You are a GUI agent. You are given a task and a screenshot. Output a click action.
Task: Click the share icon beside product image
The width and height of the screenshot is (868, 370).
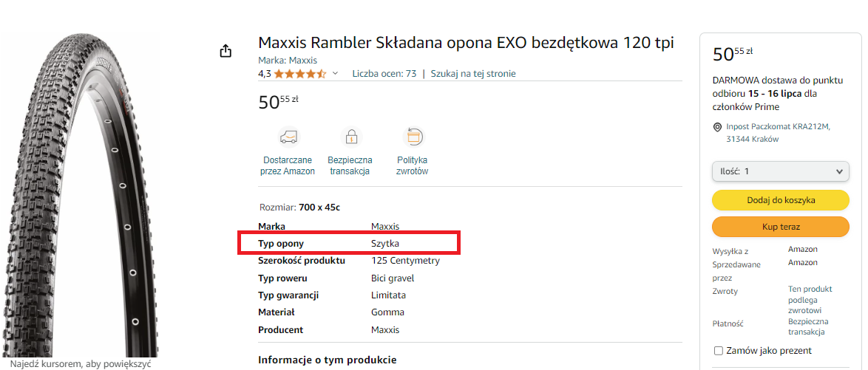coord(226,51)
